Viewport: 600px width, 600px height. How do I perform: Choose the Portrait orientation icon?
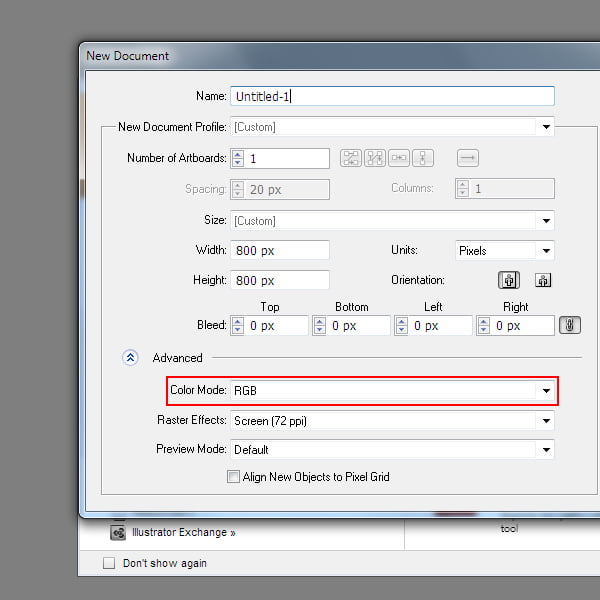[509, 280]
